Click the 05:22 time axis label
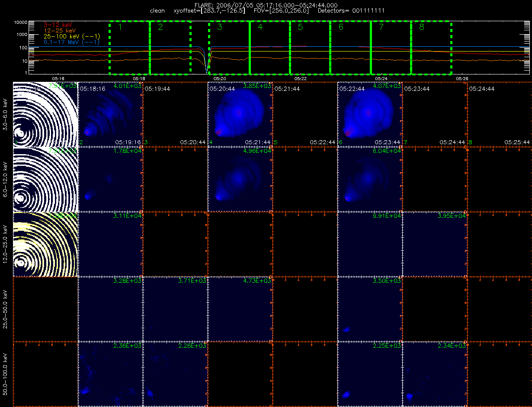 point(300,78)
